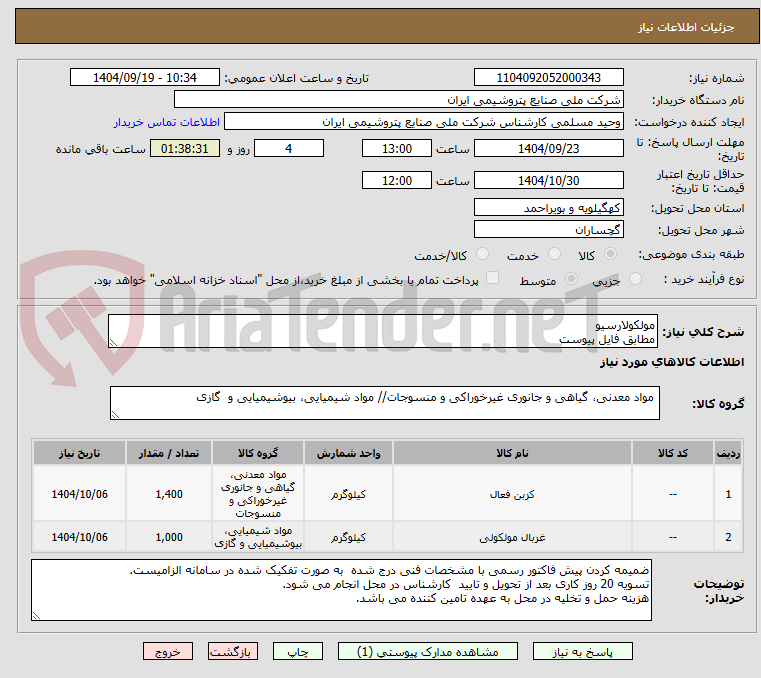Click the 'چاپ' print button
761x678 pixels.
click(x=298, y=652)
